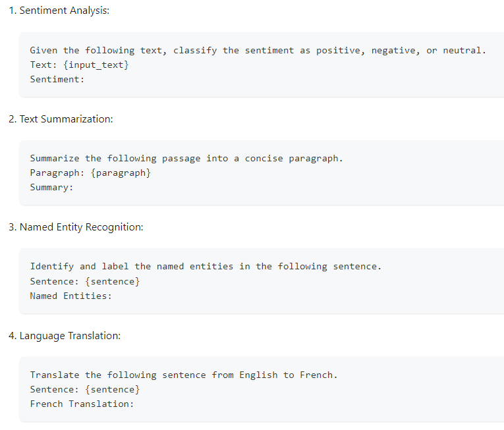Click the {sentence} placeholder in entity recognition prompt
Image resolution: width=504 pixels, height=430 pixels.
(113, 282)
